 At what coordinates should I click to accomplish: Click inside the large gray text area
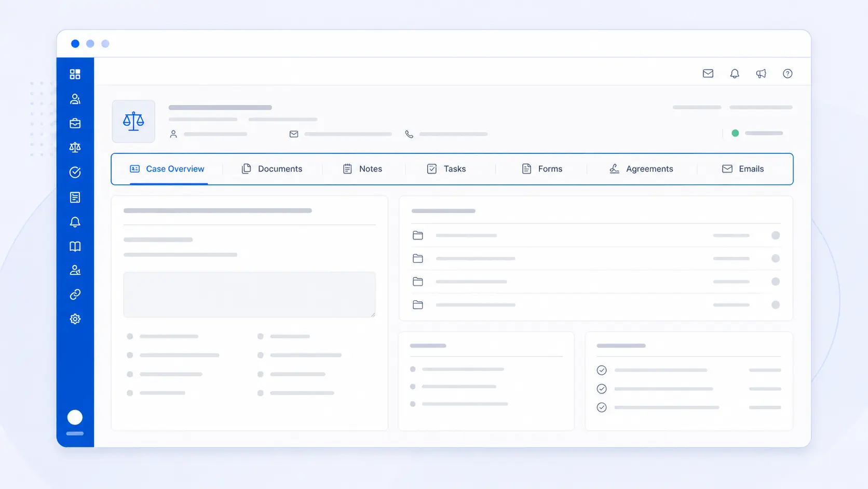click(x=250, y=294)
